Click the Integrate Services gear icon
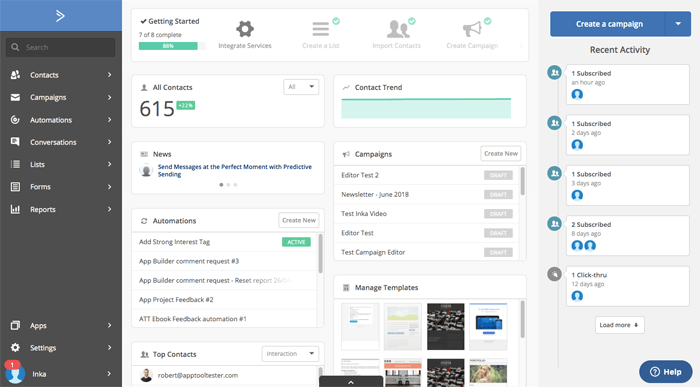Image resolution: width=700 pixels, height=387 pixels. [245, 29]
